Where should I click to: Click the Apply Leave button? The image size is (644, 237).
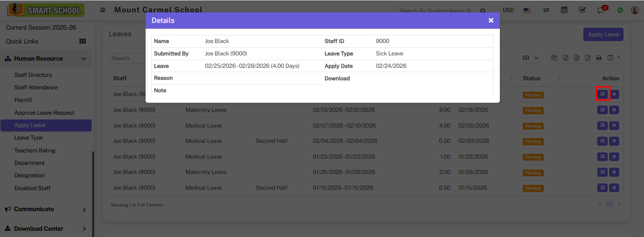tap(603, 34)
